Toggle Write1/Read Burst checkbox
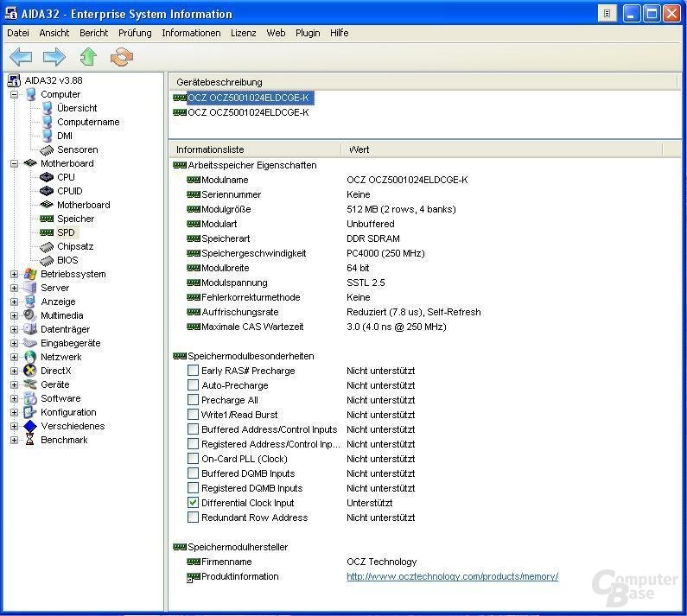This screenshot has width=687, height=616. [x=193, y=415]
